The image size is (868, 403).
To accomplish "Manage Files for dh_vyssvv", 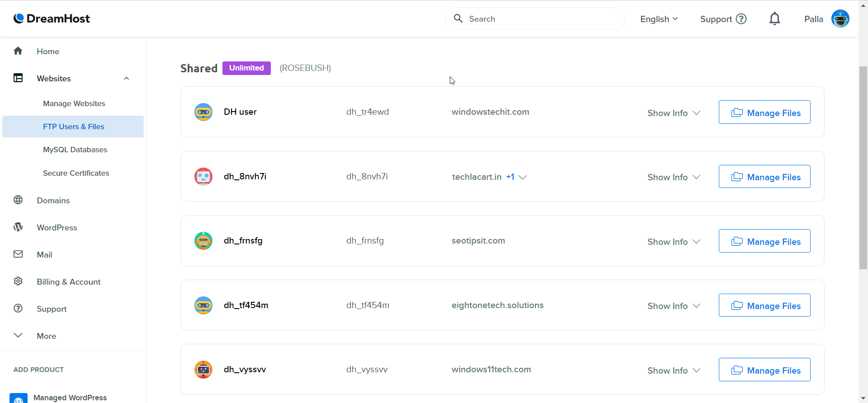I will pos(764,370).
